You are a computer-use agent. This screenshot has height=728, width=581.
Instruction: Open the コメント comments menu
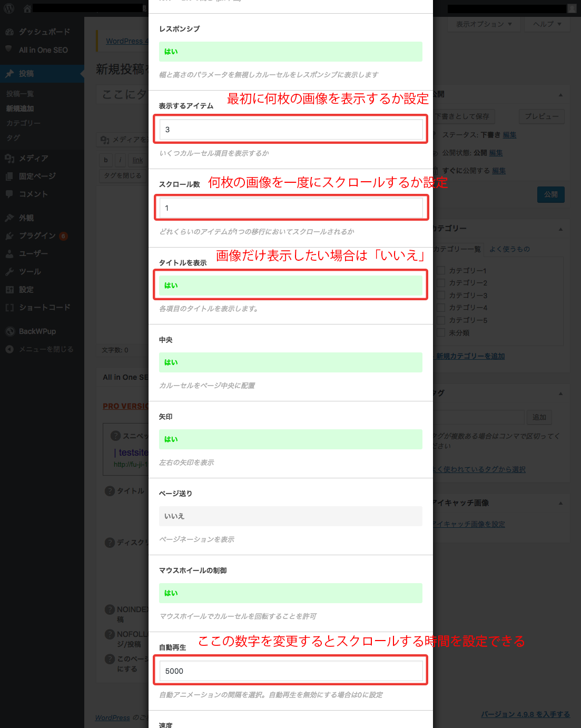(33, 194)
